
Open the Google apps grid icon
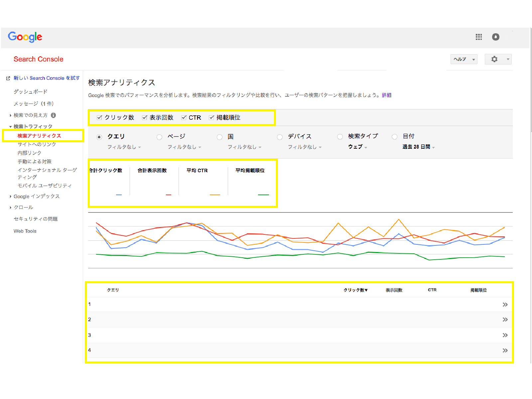479,37
